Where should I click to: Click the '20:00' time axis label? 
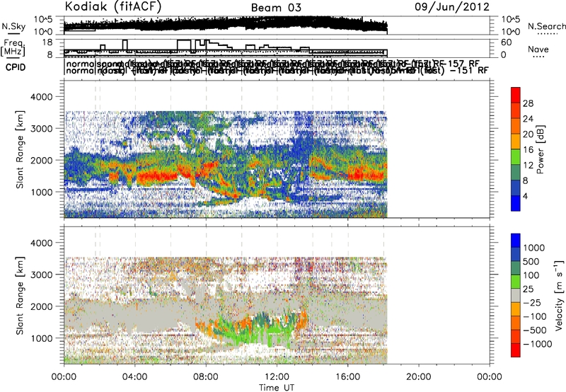(x=418, y=377)
